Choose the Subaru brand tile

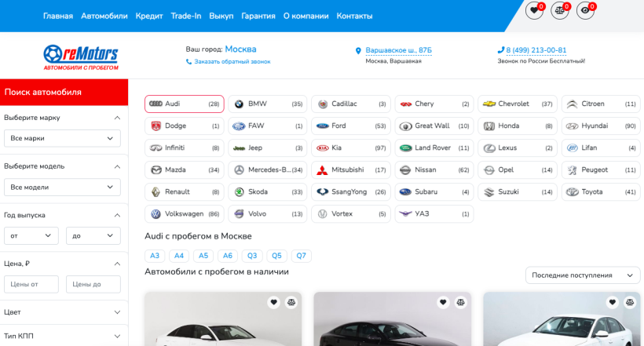coord(434,191)
